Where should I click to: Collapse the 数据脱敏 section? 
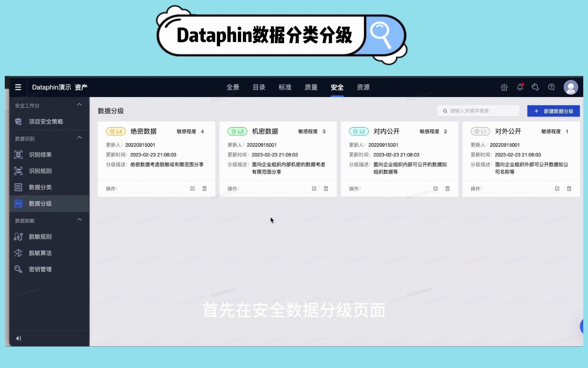79,219
